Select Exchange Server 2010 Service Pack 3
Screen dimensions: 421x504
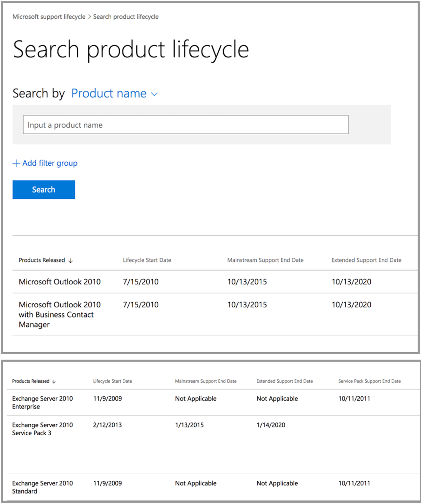click(x=43, y=429)
